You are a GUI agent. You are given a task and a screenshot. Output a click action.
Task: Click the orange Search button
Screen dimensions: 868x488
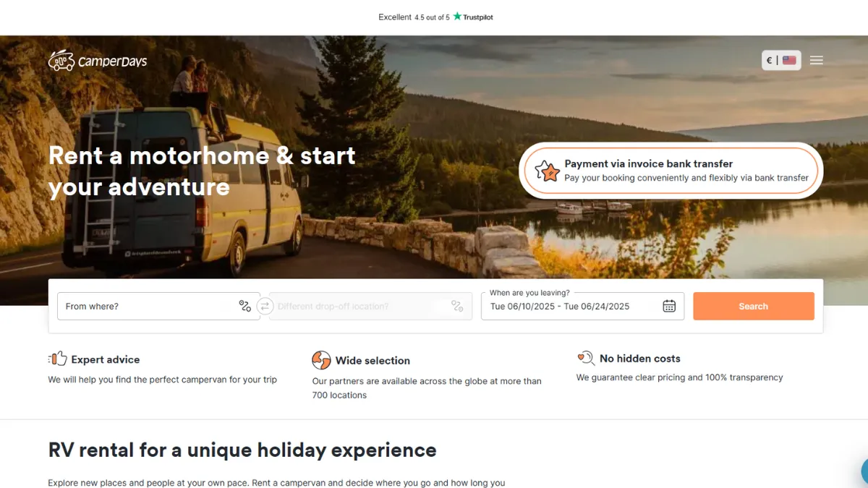754,307
